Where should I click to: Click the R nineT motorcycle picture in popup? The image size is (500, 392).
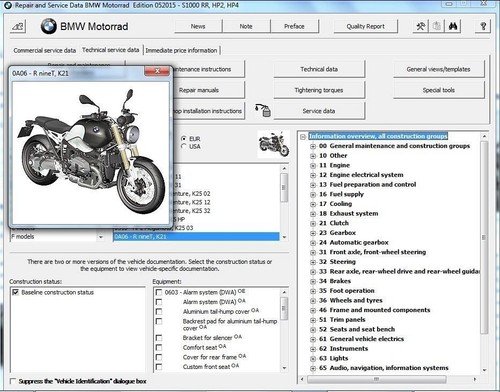coord(91,153)
